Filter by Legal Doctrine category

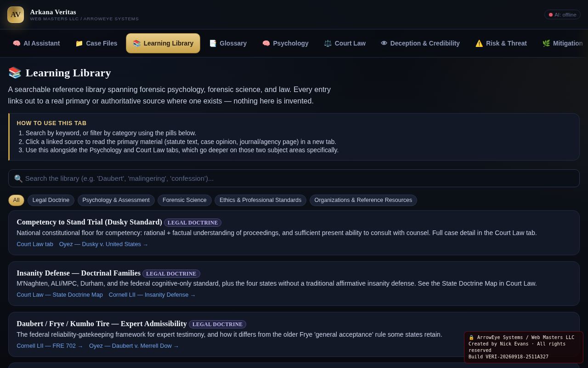pos(51,200)
